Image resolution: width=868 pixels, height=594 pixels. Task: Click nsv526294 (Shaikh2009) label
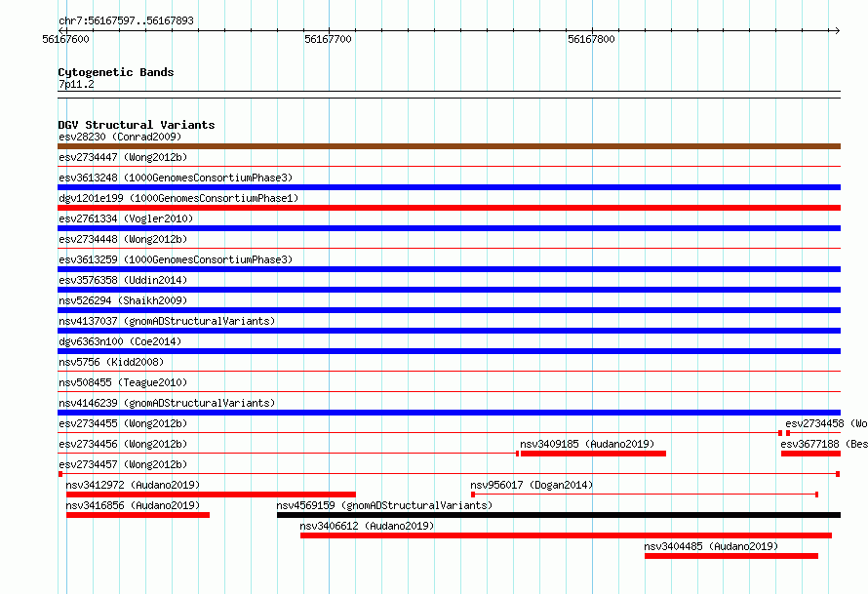point(123,300)
